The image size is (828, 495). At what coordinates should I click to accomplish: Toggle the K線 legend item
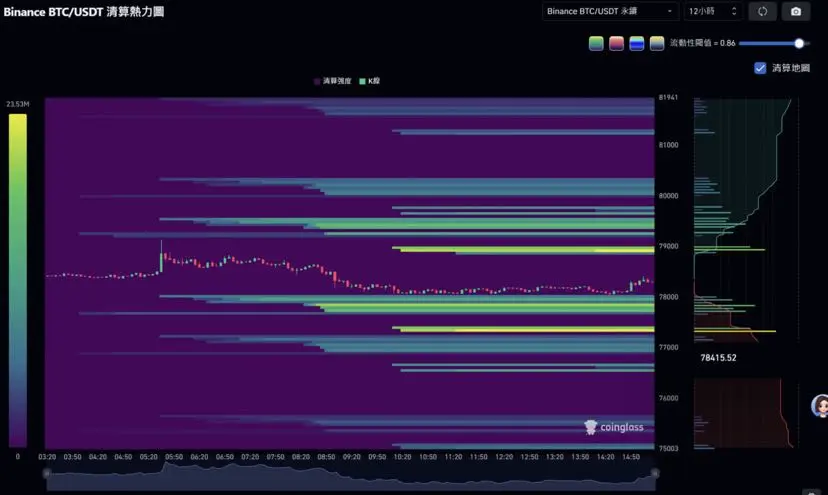point(369,81)
